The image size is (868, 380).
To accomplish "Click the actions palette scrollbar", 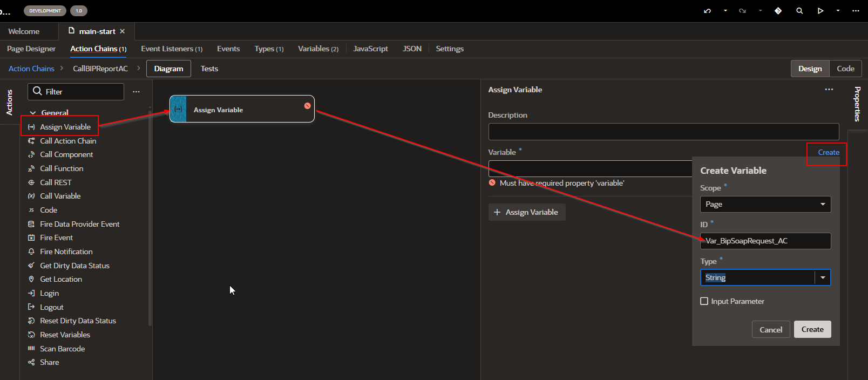I will [x=150, y=218].
